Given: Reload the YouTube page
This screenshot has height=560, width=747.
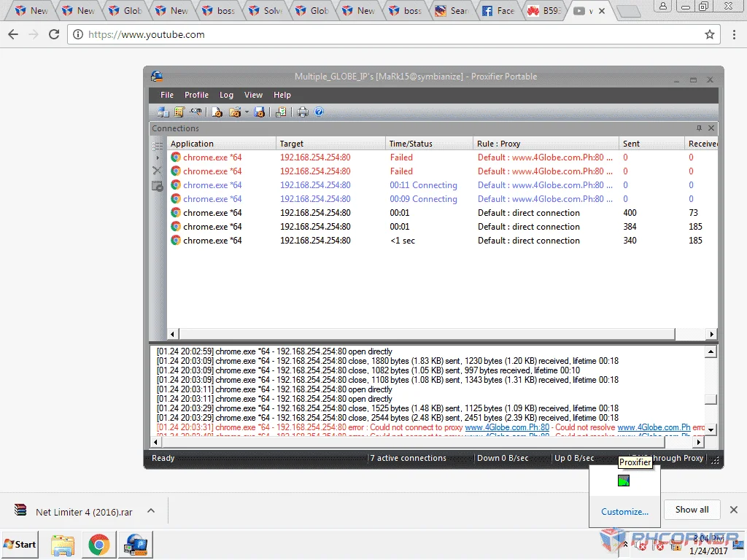Looking at the screenshot, I should 54,34.
